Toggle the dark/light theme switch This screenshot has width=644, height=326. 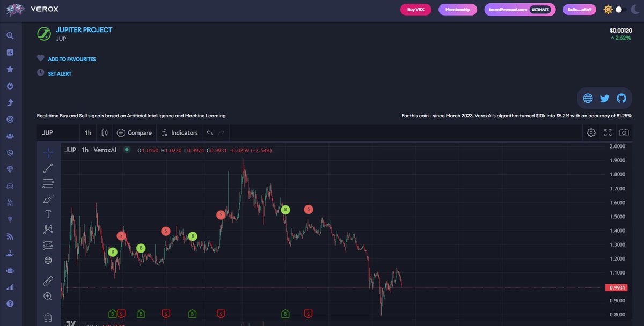pos(620,9)
